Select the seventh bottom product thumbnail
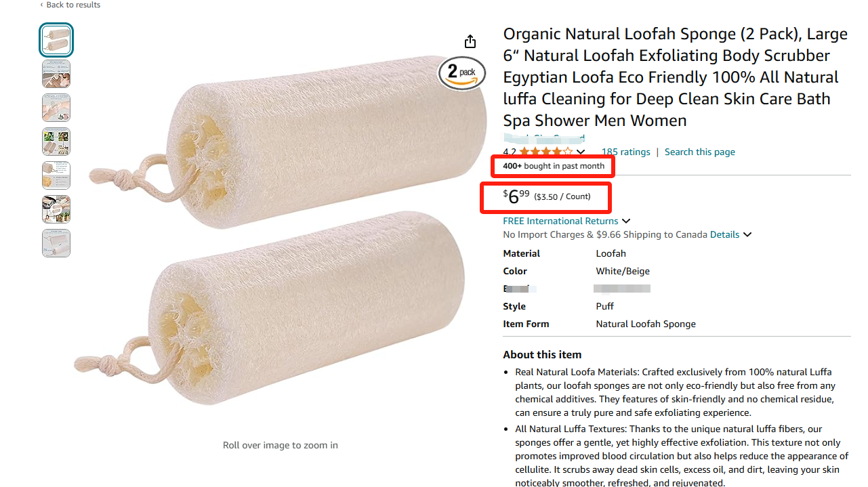Image resolution: width=868 pixels, height=487 pixels. (x=56, y=243)
